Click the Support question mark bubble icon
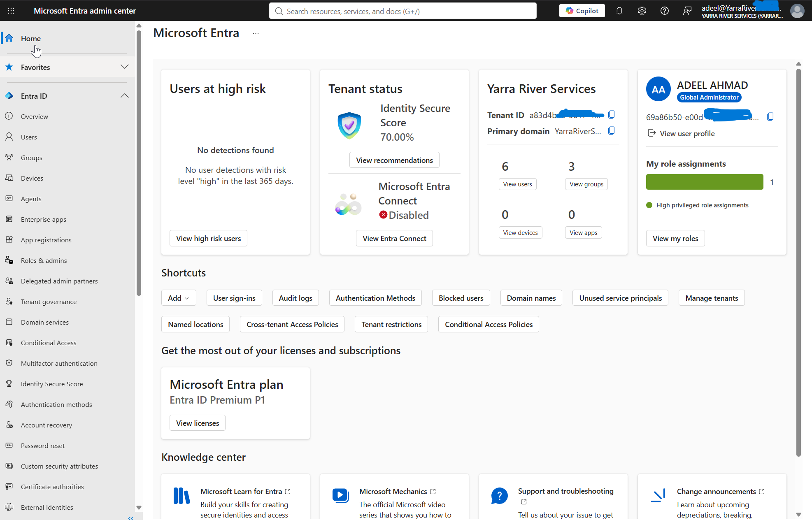The width and height of the screenshot is (812, 520). pos(499,496)
